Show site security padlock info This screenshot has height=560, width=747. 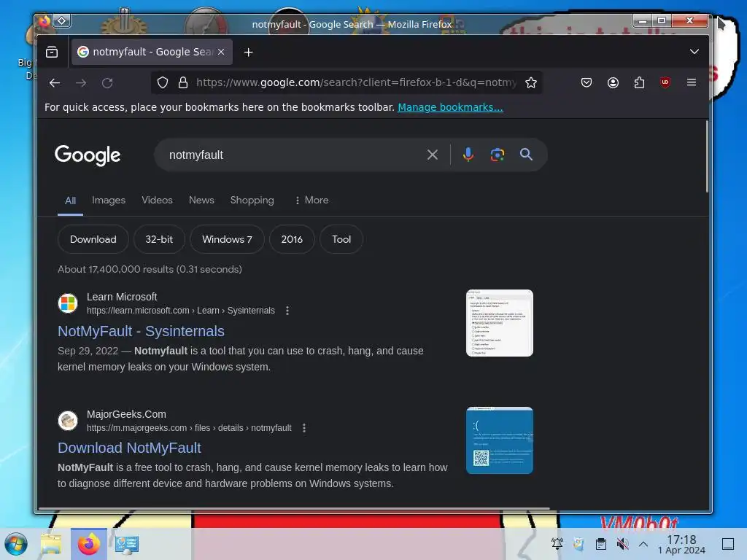pos(183,83)
